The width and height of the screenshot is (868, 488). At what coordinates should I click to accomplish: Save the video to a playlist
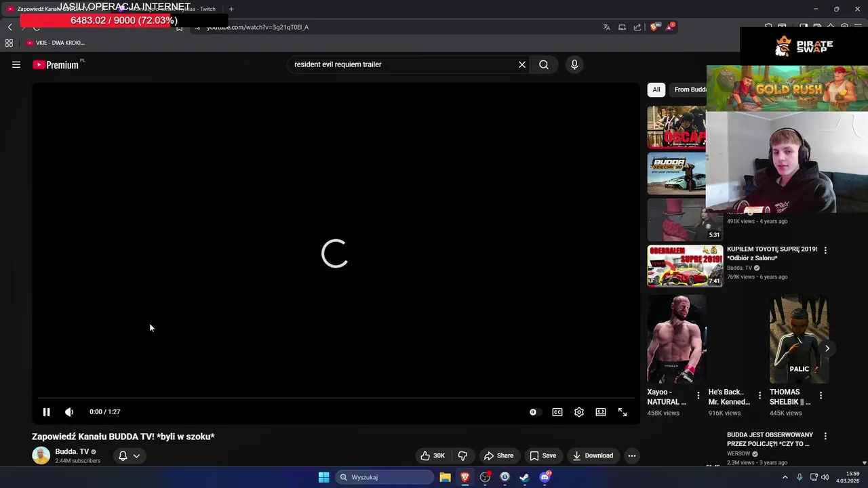(542, 455)
